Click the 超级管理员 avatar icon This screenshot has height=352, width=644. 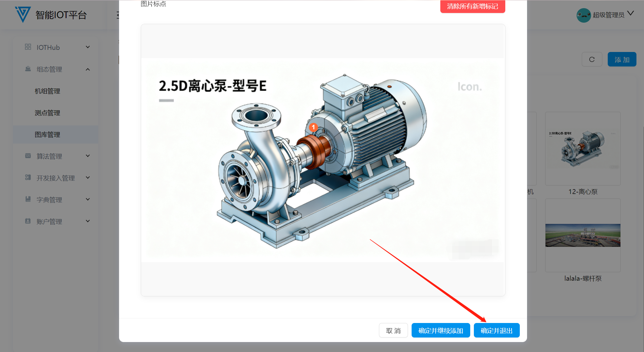click(x=583, y=15)
